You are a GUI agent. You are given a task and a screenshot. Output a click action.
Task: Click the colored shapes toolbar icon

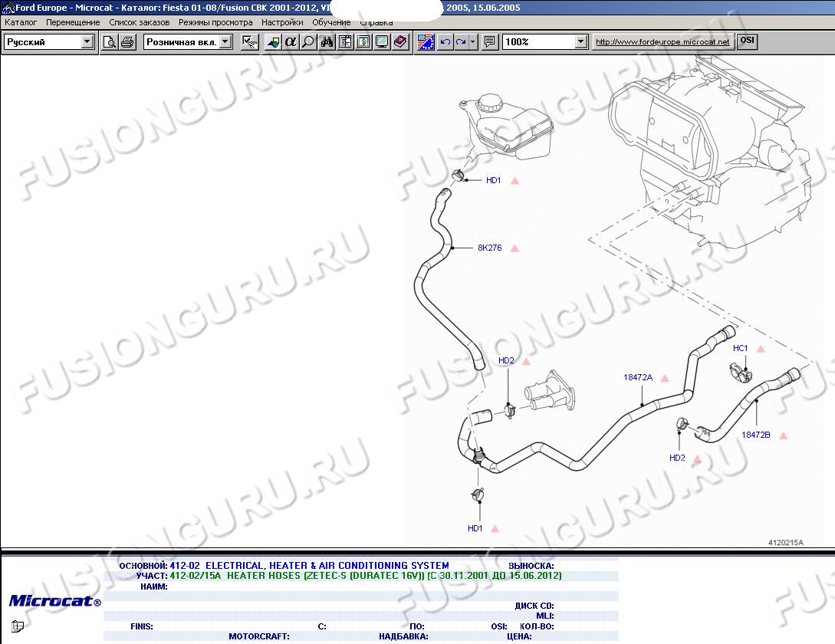point(273,41)
